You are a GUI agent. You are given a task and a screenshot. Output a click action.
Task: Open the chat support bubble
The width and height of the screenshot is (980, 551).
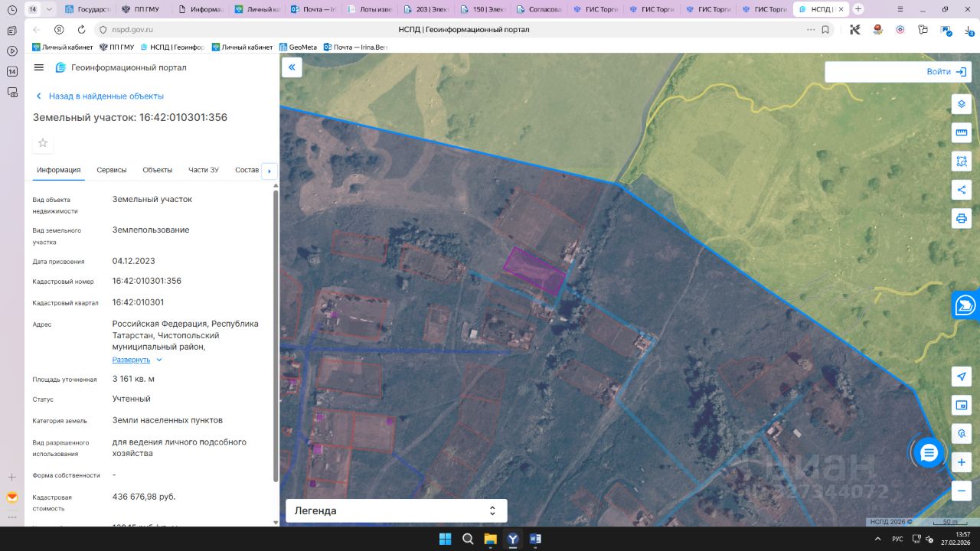pyautogui.click(x=929, y=453)
